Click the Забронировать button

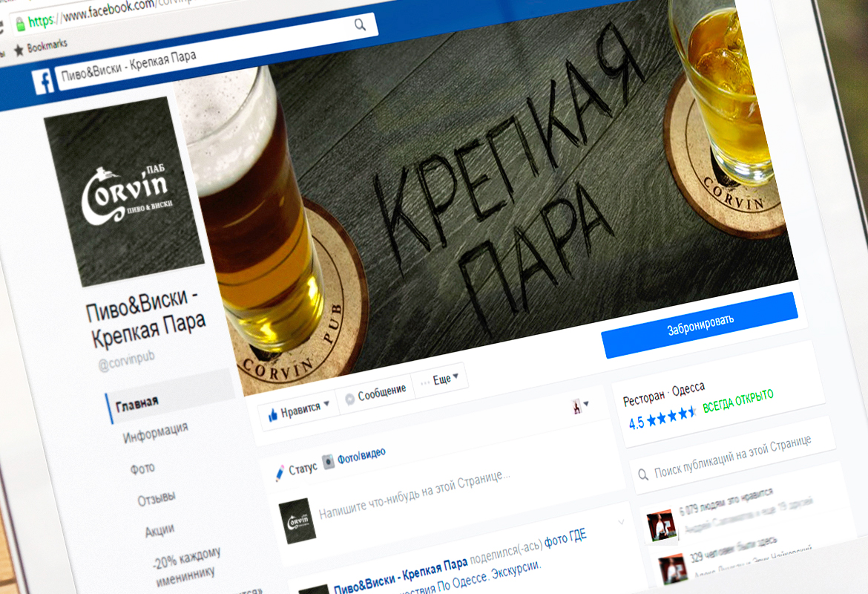pyautogui.click(x=700, y=325)
